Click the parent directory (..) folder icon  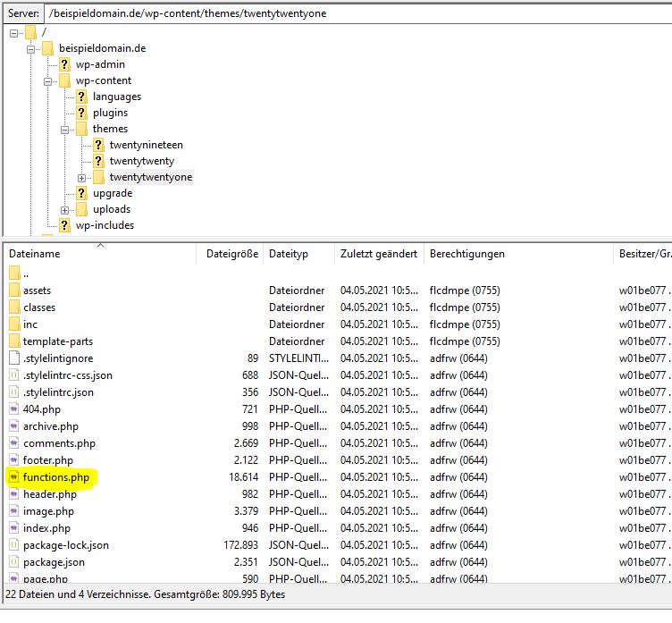coord(14,274)
